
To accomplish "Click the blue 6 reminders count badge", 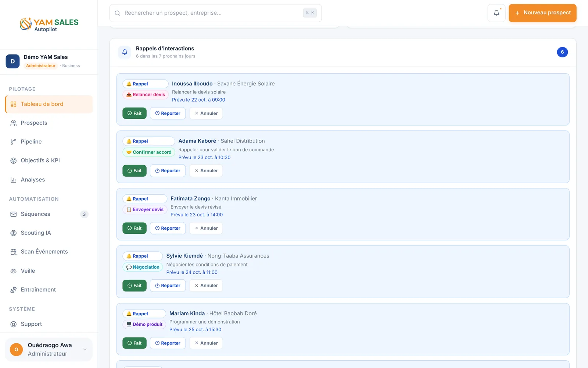I will pyautogui.click(x=562, y=52).
